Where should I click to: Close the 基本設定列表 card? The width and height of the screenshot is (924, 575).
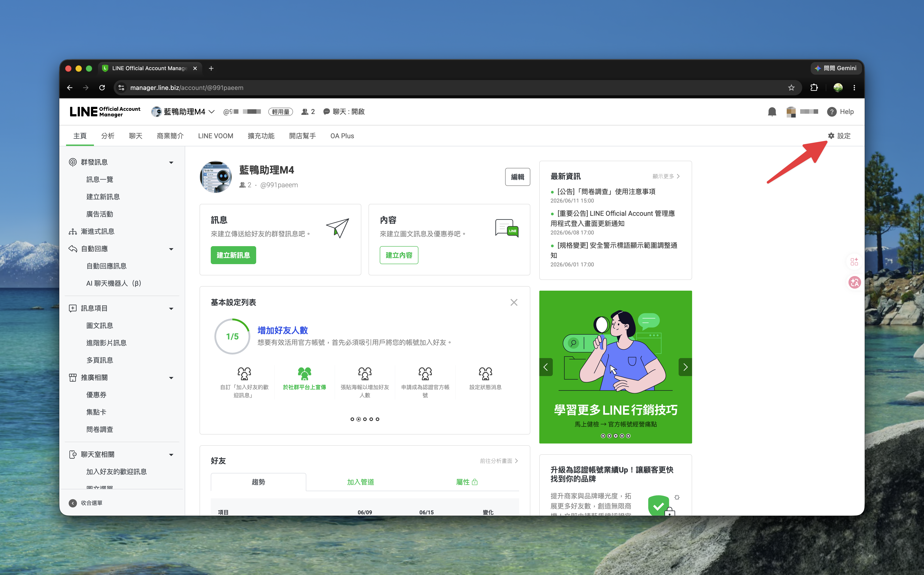[514, 302]
